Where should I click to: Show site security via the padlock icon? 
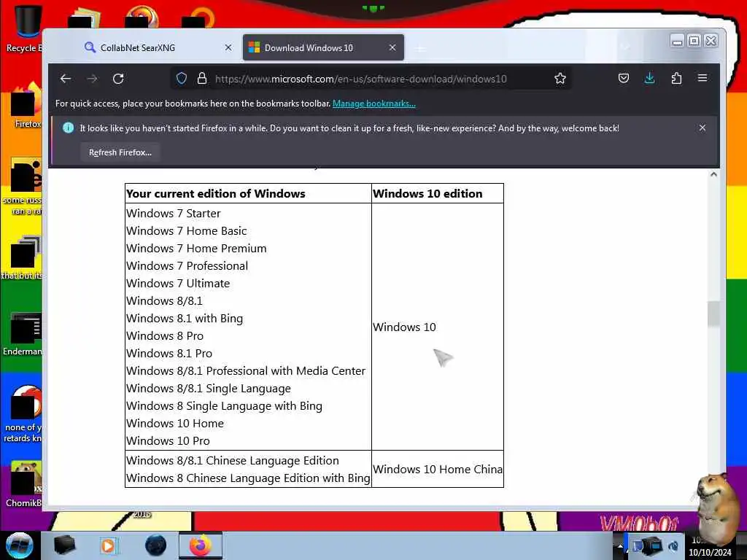click(x=202, y=79)
